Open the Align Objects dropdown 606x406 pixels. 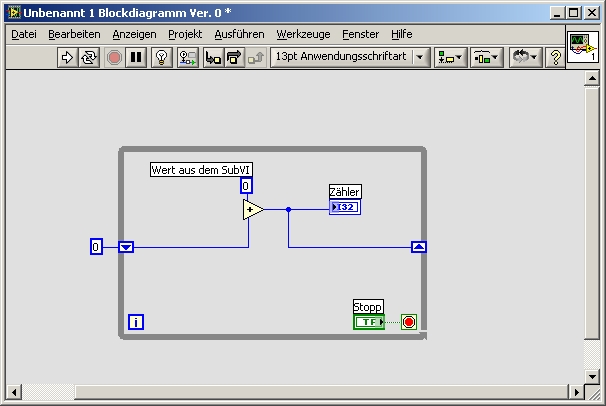450,58
